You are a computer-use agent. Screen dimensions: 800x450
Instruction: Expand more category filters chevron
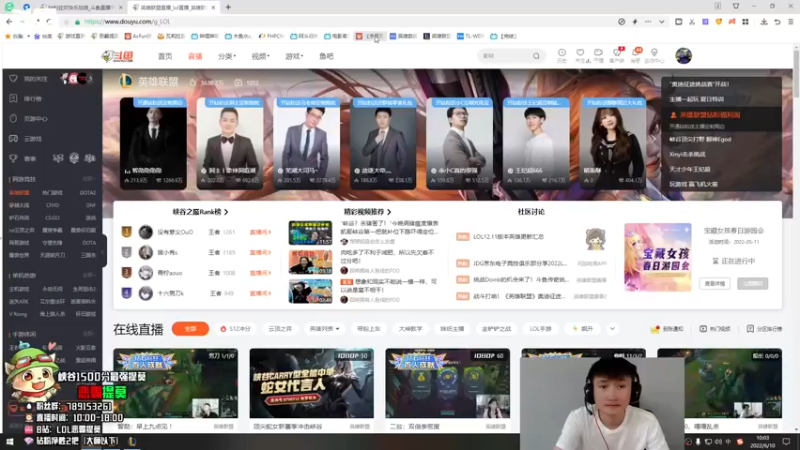pos(612,329)
